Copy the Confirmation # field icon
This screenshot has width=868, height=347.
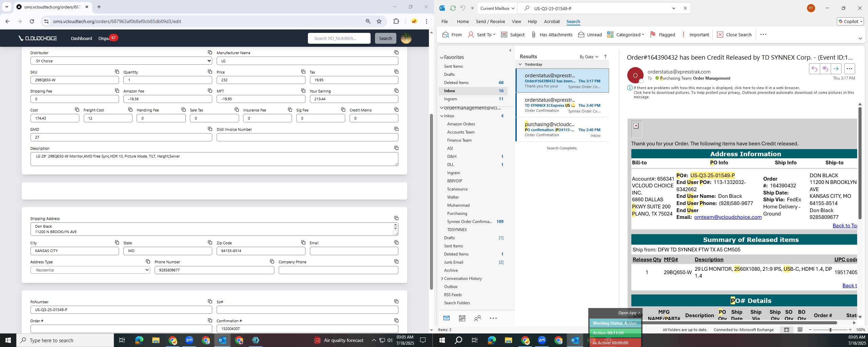pos(396,320)
